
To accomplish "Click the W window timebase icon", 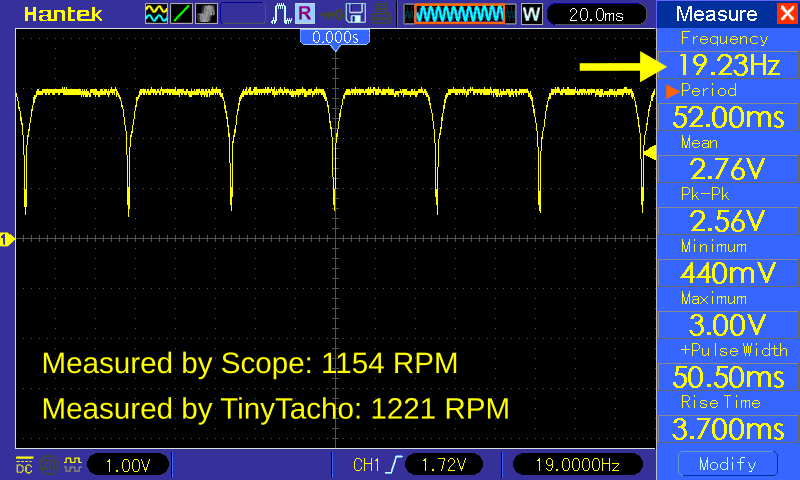I will (x=531, y=14).
